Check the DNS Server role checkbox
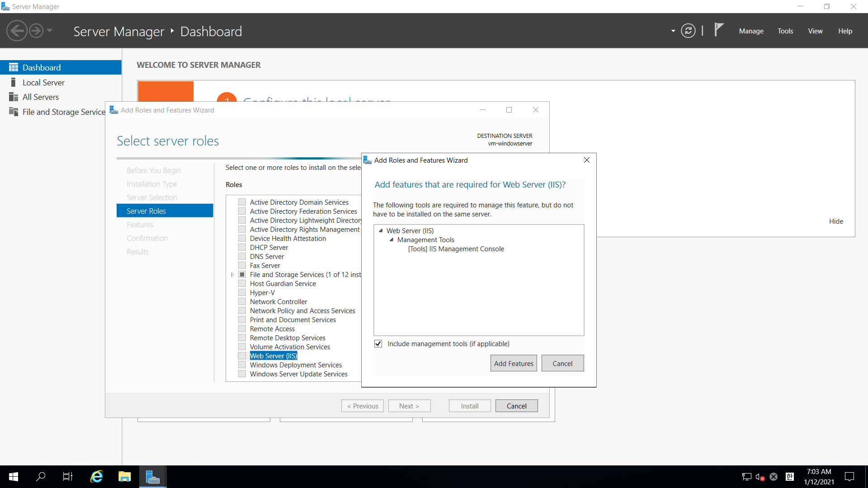Image resolution: width=868 pixels, height=488 pixels. [242, 257]
